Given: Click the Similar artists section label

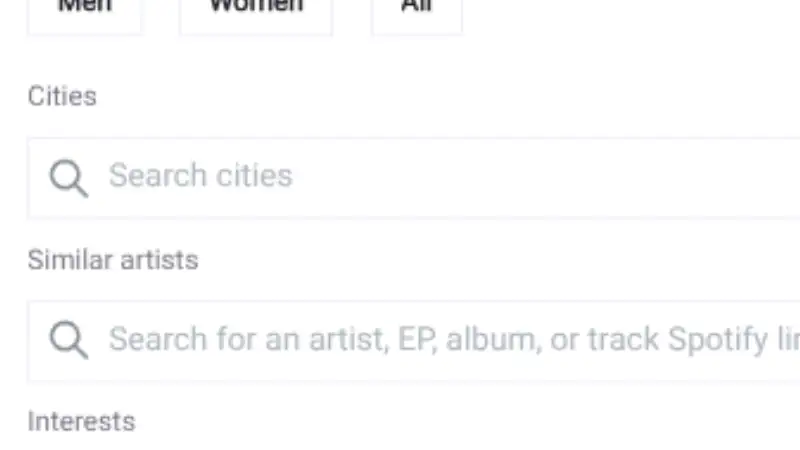Looking at the screenshot, I should (113, 260).
